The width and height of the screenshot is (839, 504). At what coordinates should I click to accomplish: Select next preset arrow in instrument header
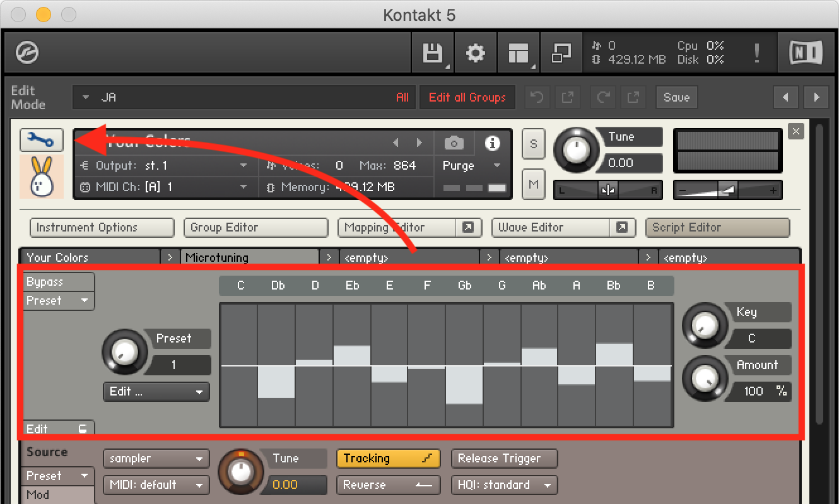click(419, 143)
